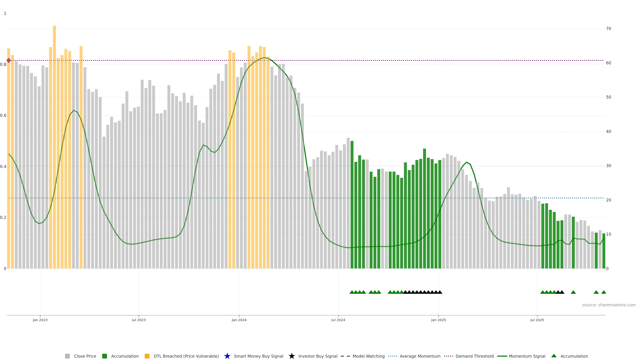This screenshot has height=362, width=644.
Task: Click the green Accumulation triangle legend icon
Action: 554,356
